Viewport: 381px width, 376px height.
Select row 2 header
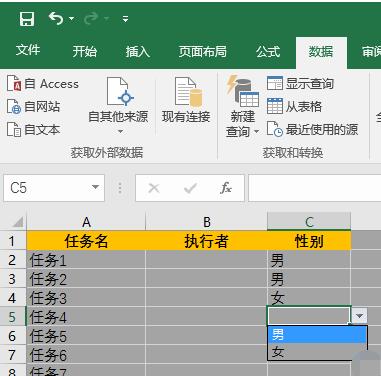click(x=12, y=260)
